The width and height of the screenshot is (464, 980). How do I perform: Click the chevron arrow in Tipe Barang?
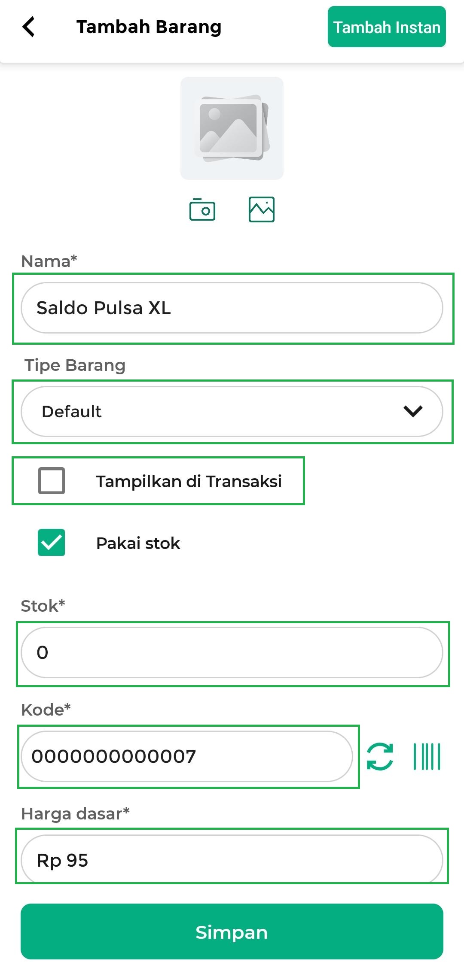[413, 411]
